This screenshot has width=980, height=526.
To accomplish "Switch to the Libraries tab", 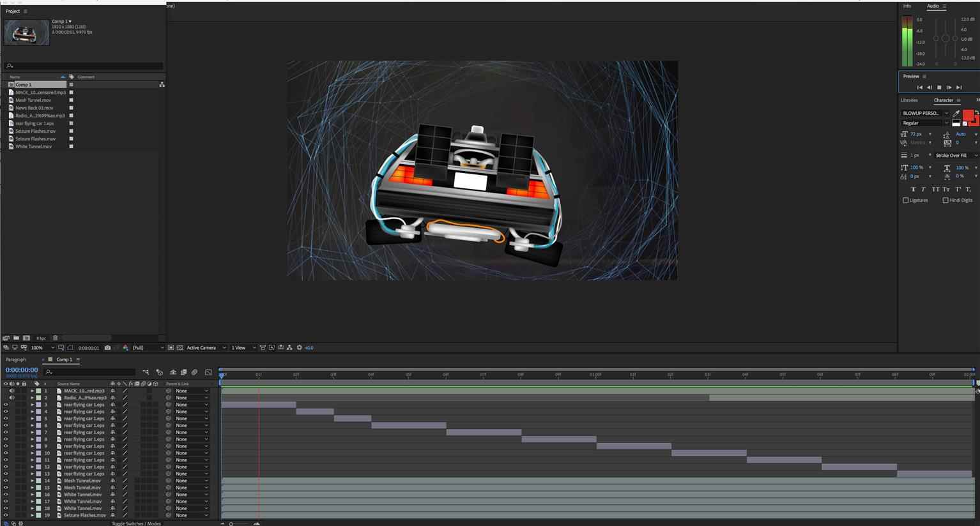I will coord(909,100).
